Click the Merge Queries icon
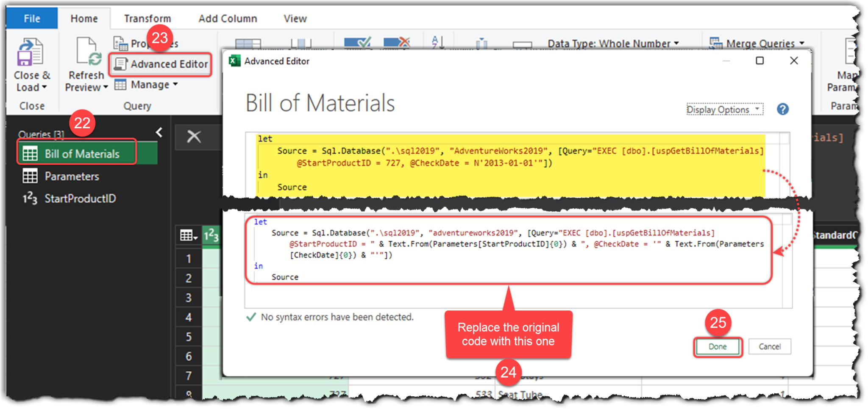 [x=716, y=43]
